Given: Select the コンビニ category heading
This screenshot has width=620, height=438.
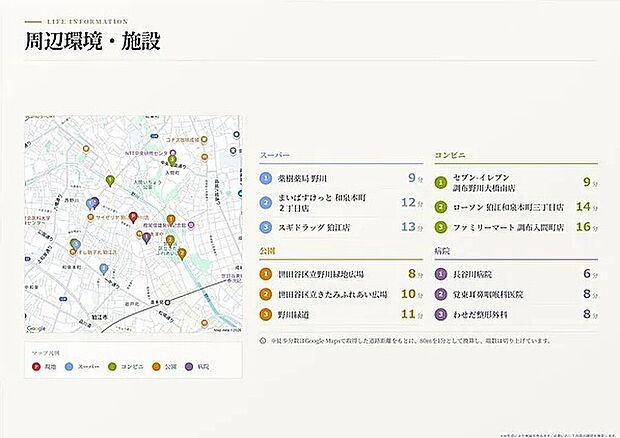Looking at the screenshot, I should click(x=450, y=155).
